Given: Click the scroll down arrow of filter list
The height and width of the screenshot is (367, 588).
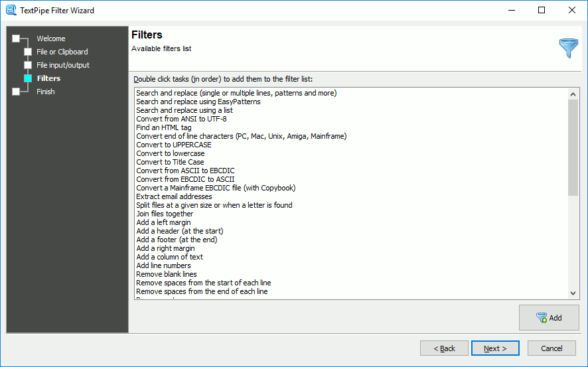Looking at the screenshot, I should (x=573, y=293).
